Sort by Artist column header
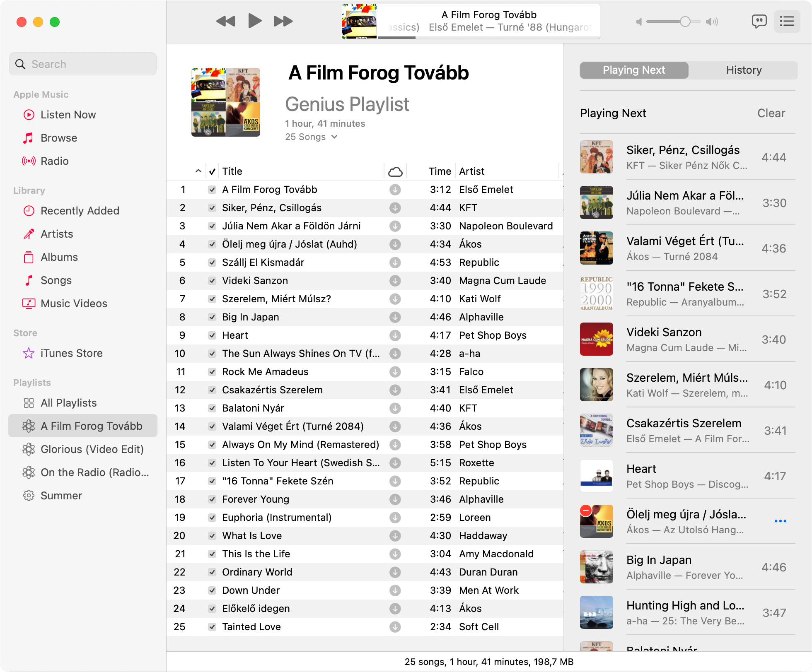 tap(508, 171)
